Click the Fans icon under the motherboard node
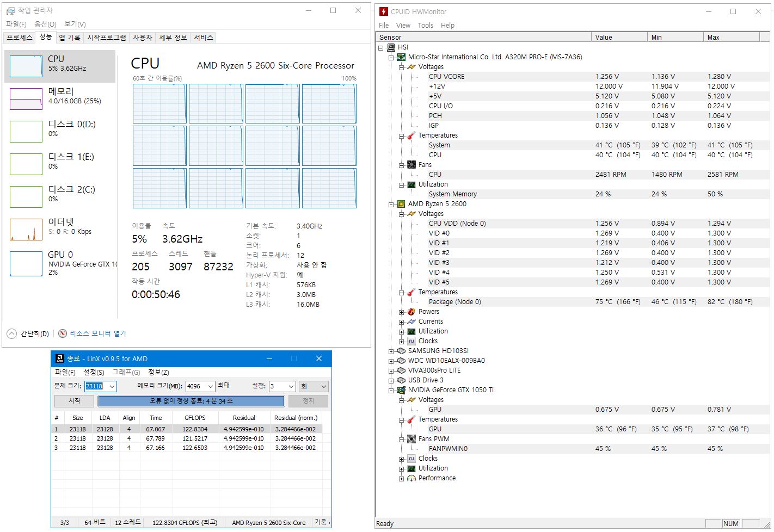 411,165
